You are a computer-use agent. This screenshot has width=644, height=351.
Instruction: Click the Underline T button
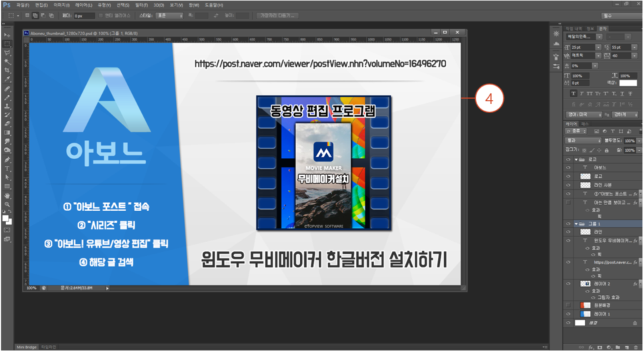pyautogui.click(x=622, y=94)
